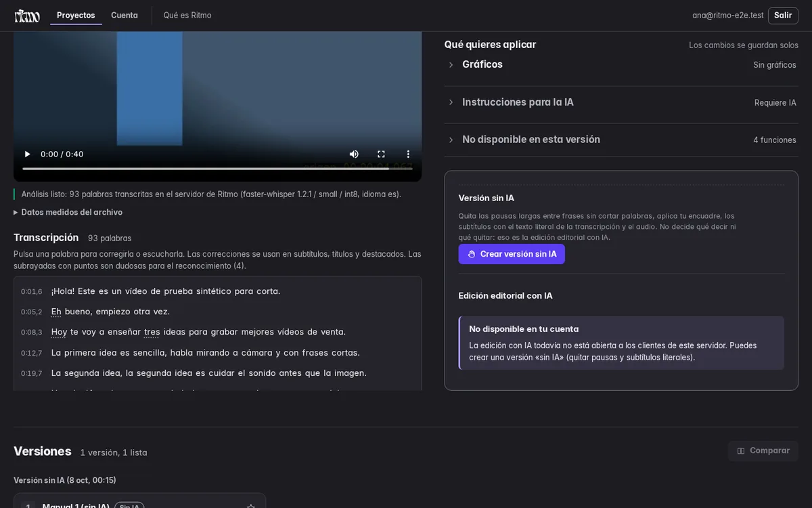
Task: Click Crear versión sin IA button
Action: click(x=512, y=254)
